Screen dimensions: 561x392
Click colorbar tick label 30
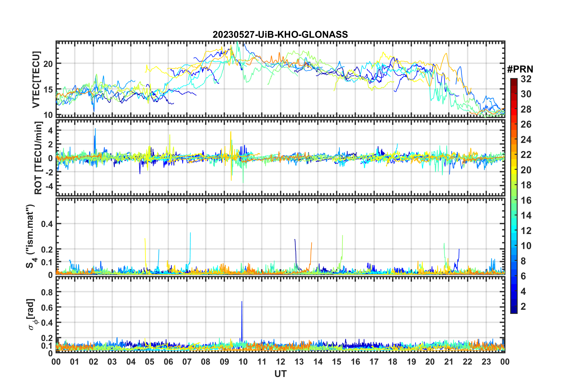526,94
